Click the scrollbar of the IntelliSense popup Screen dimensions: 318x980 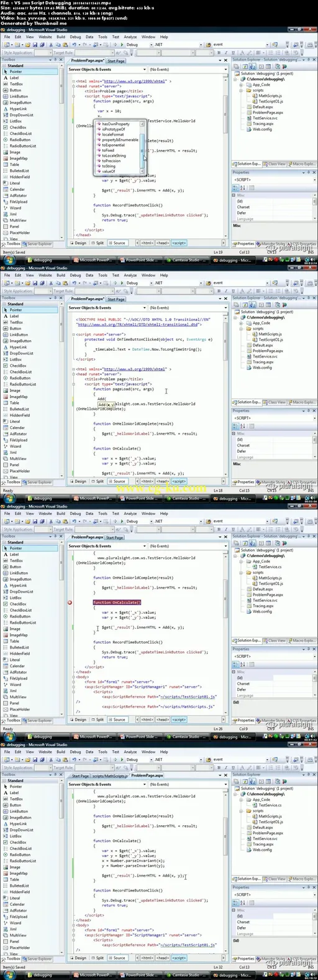(x=143, y=147)
